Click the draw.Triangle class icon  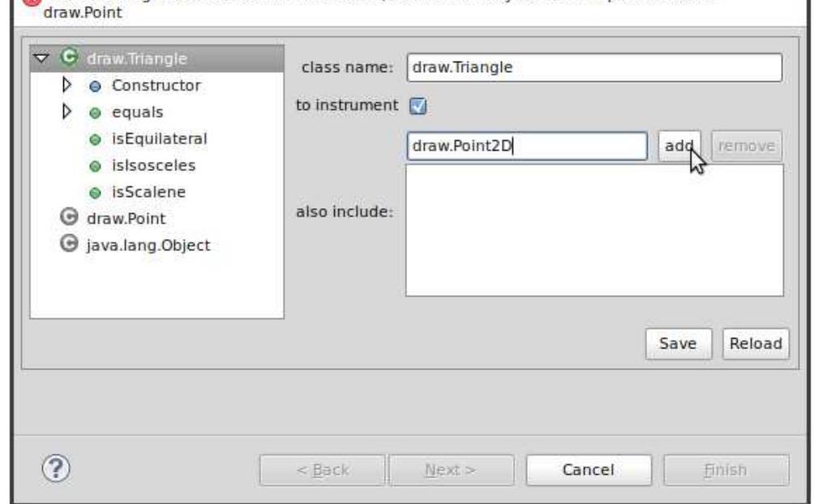click(x=69, y=57)
